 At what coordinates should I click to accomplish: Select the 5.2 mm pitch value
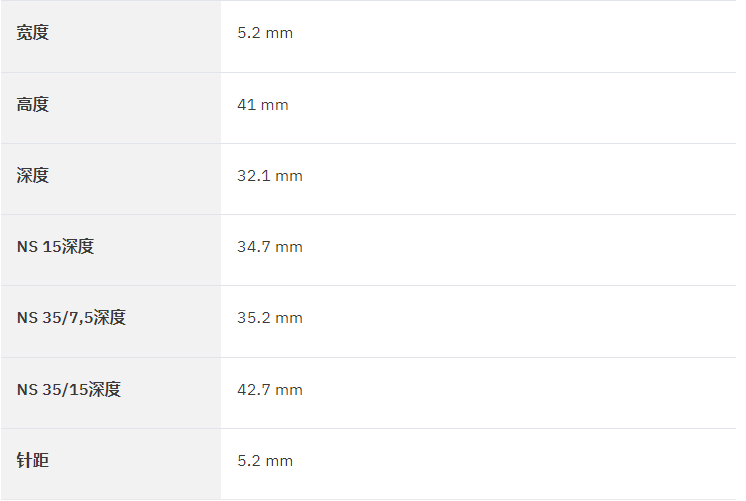click(x=265, y=461)
